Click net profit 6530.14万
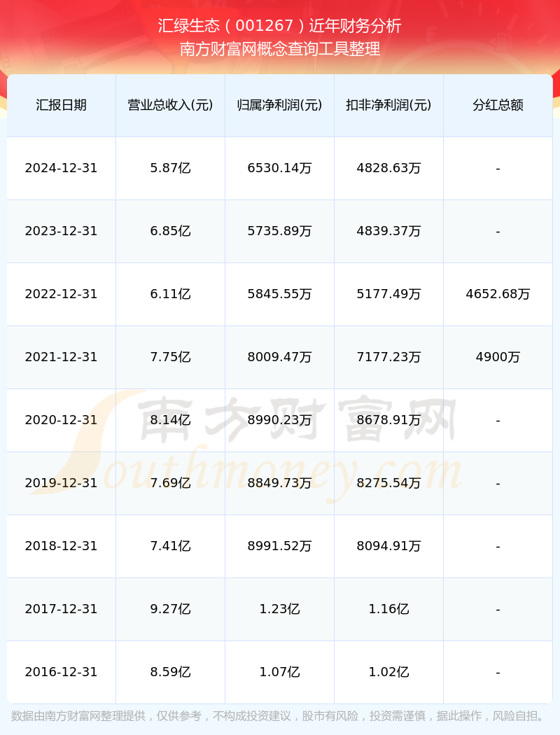The width and height of the screenshot is (560, 735). pos(280,168)
